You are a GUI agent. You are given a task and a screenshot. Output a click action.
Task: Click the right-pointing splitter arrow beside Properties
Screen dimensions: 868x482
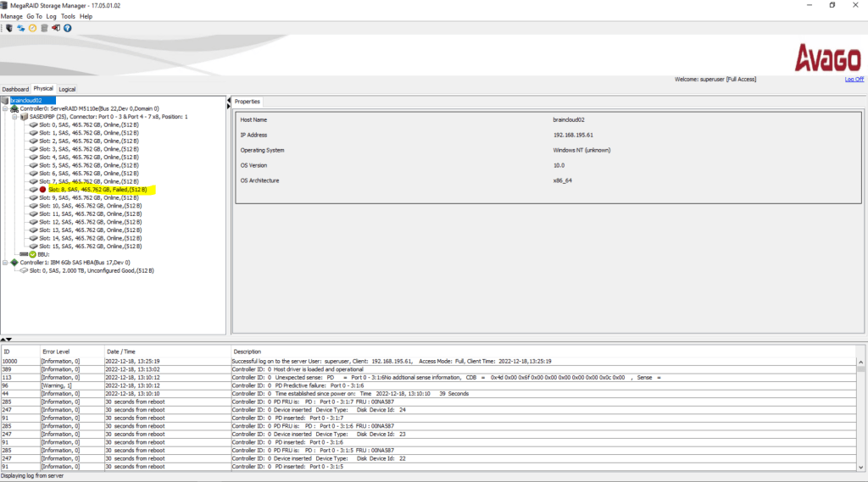click(229, 106)
